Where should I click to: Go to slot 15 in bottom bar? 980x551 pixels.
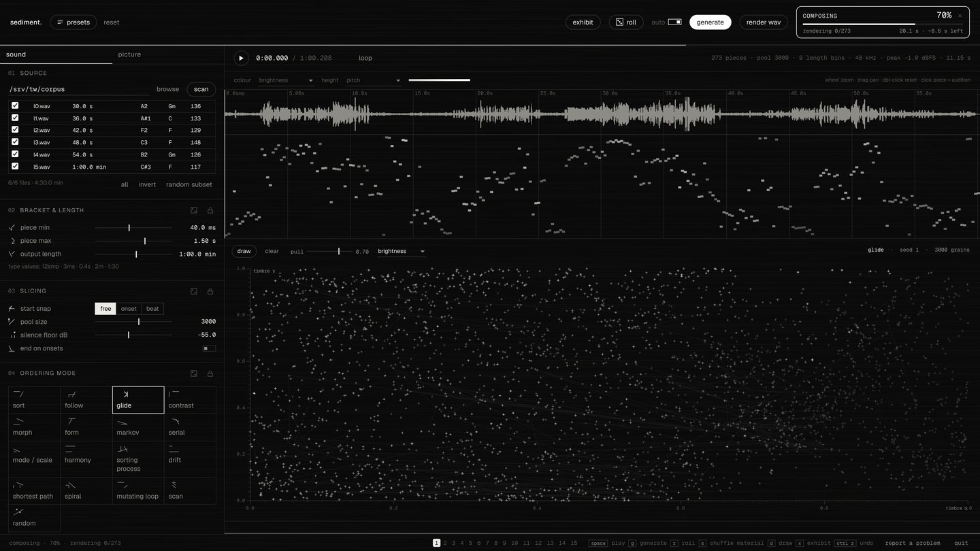tap(574, 543)
